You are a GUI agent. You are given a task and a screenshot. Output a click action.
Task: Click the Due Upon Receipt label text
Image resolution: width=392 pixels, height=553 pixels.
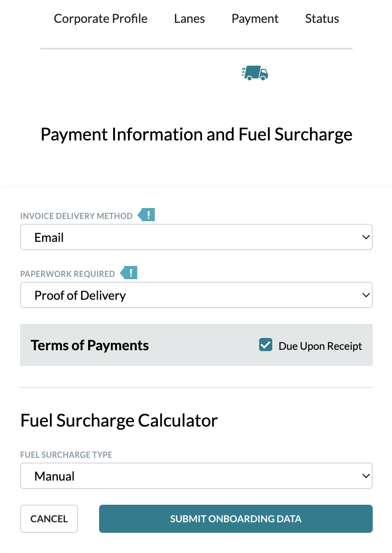320,346
